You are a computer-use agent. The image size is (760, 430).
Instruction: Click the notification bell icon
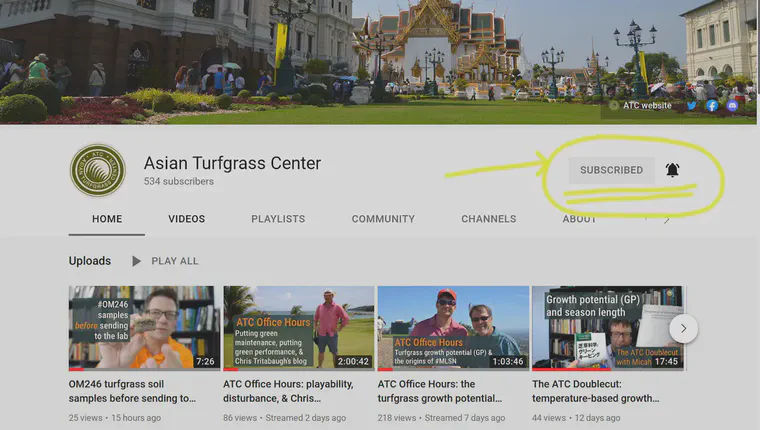pyautogui.click(x=672, y=170)
